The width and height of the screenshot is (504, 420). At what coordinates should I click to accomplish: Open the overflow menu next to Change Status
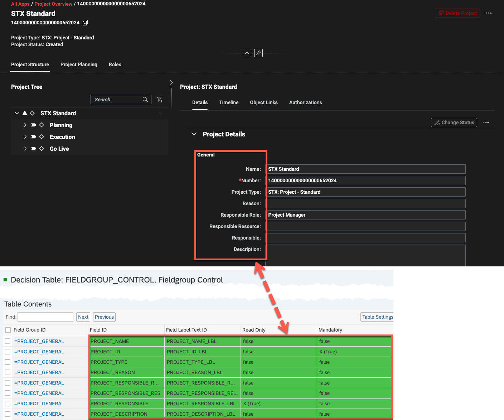pyautogui.click(x=486, y=122)
